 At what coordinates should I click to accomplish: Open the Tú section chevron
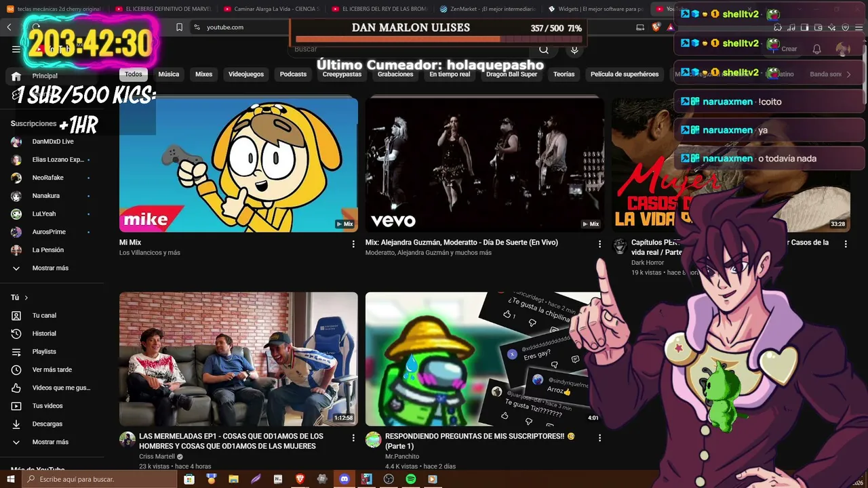click(26, 298)
